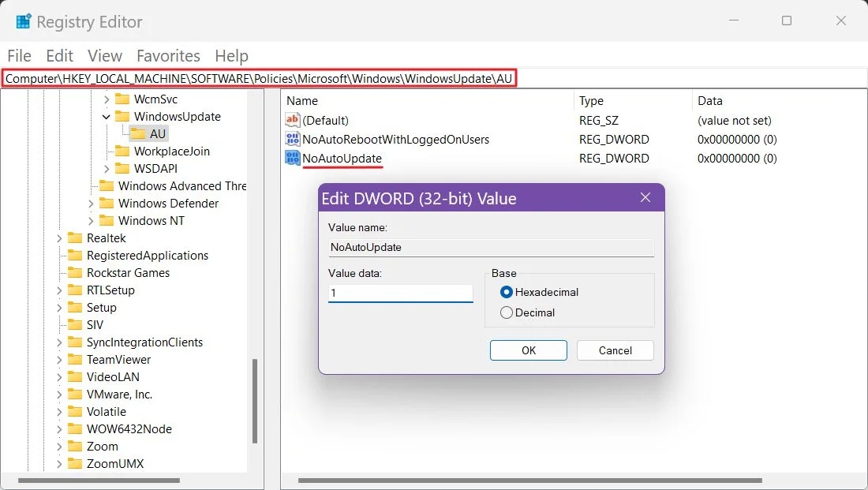Open the Favorites menu

click(x=168, y=56)
